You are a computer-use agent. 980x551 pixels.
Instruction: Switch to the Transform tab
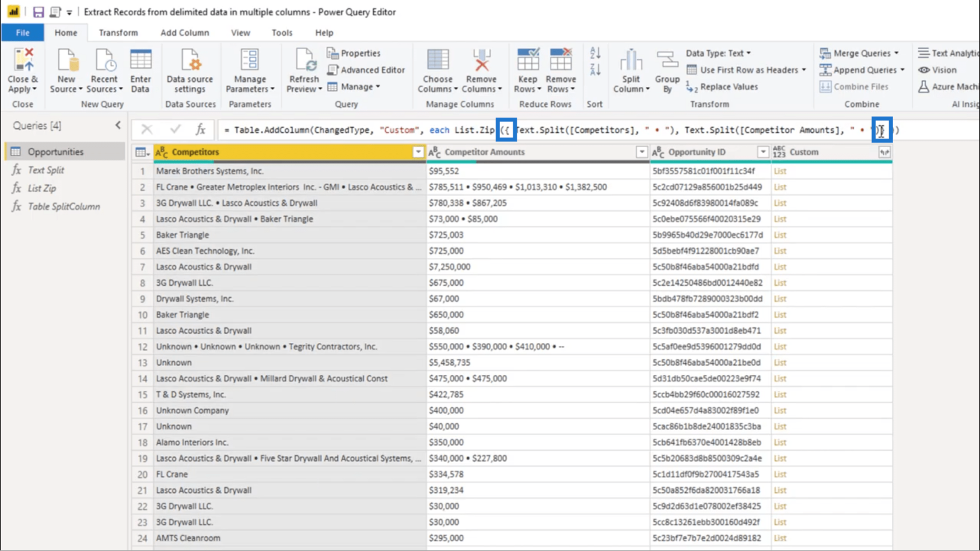[118, 33]
